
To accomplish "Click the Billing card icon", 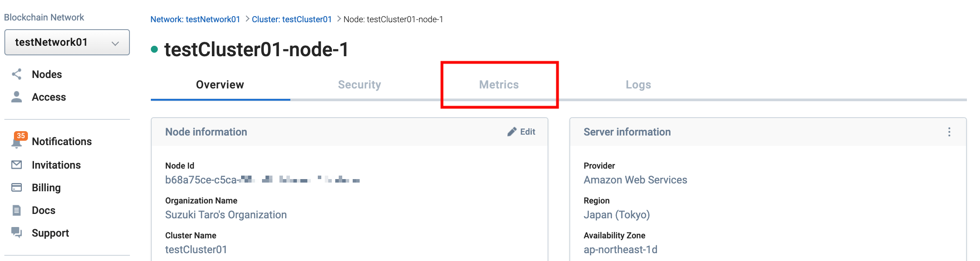I will click(x=17, y=187).
